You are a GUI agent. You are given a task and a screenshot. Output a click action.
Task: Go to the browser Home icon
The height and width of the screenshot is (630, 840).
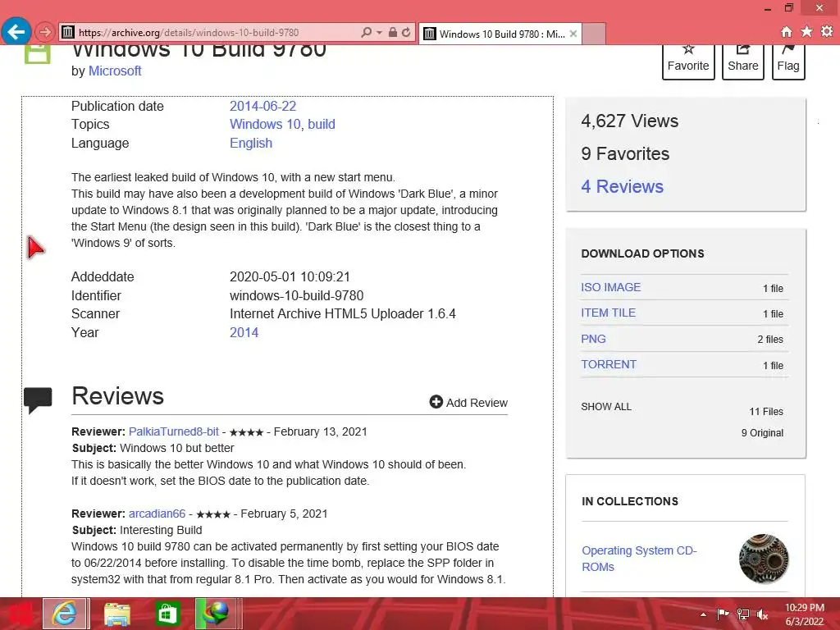787,32
